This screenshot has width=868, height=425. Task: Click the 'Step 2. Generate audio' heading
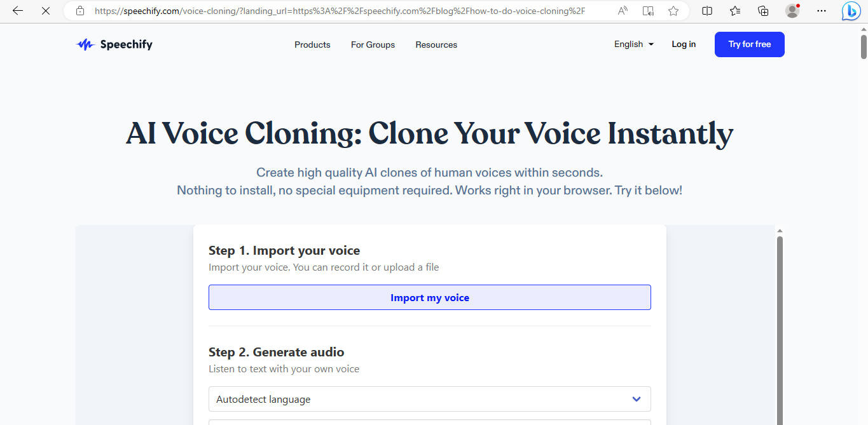point(277,352)
